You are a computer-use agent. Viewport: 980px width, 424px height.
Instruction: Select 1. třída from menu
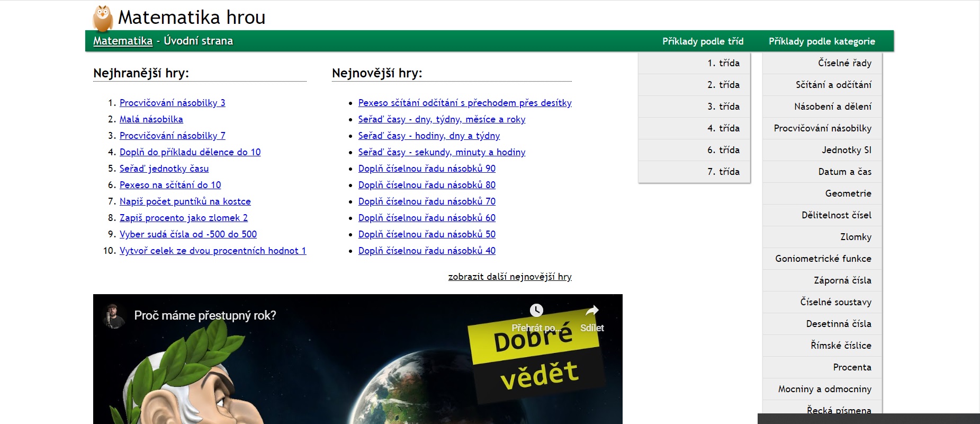[694, 63]
